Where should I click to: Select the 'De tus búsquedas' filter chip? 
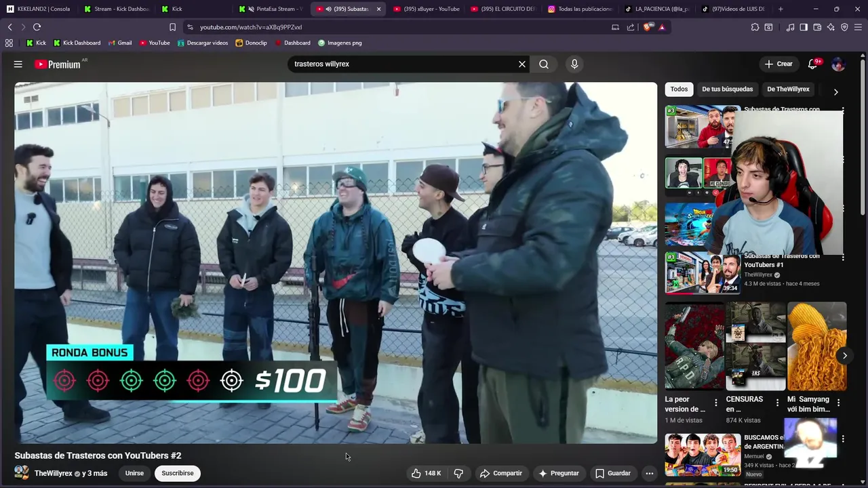[727, 89]
